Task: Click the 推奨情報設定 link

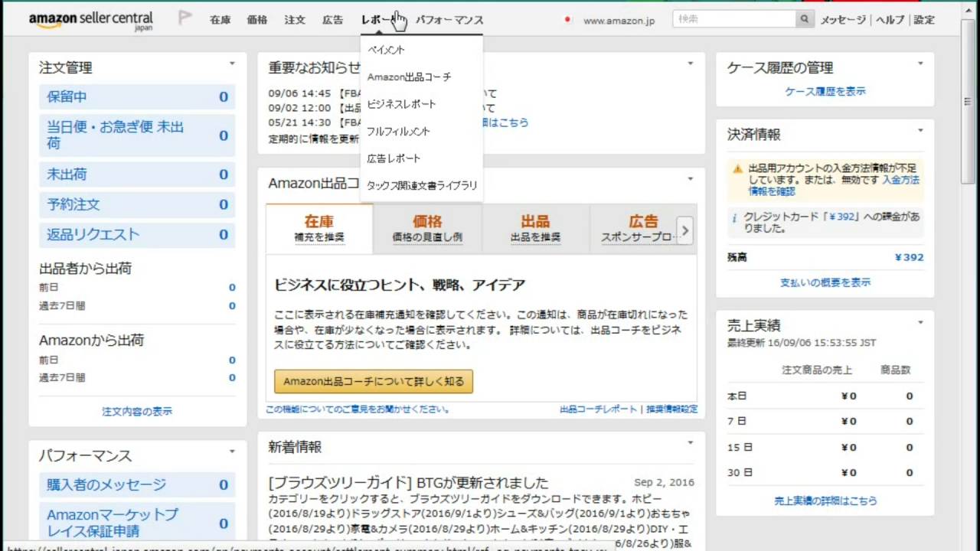Action: 671,409
